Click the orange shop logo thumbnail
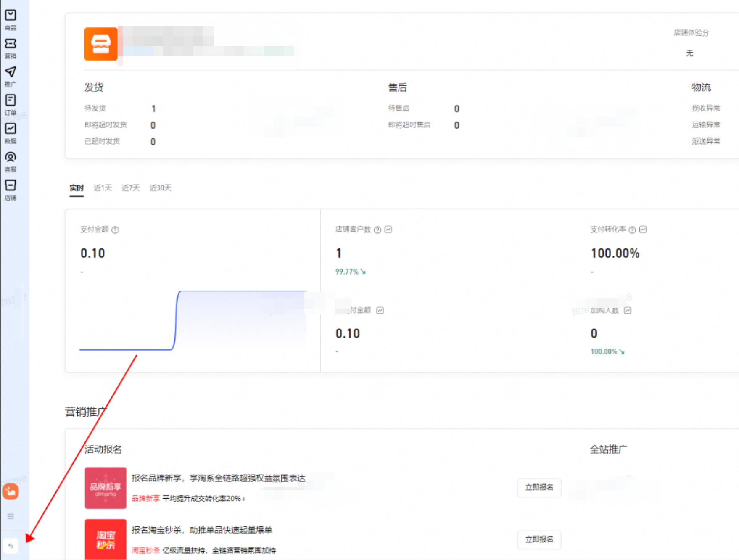Screen dimensions: 739x560 pos(101,44)
